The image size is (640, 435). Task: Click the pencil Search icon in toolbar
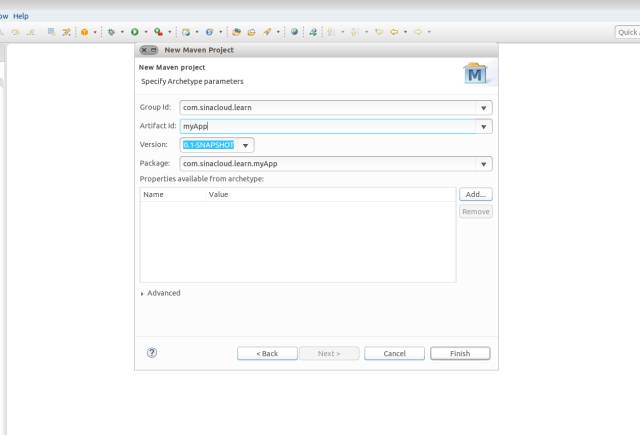point(267,32)
